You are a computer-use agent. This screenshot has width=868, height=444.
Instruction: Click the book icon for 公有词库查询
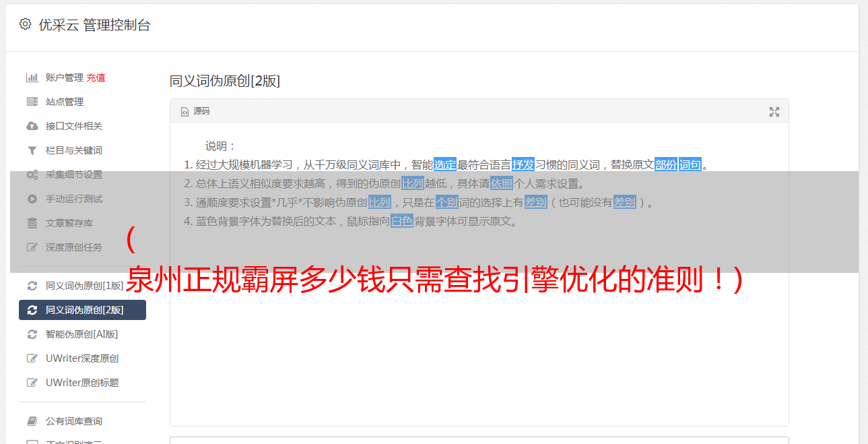pyautogui.click(x=32, y=421)
